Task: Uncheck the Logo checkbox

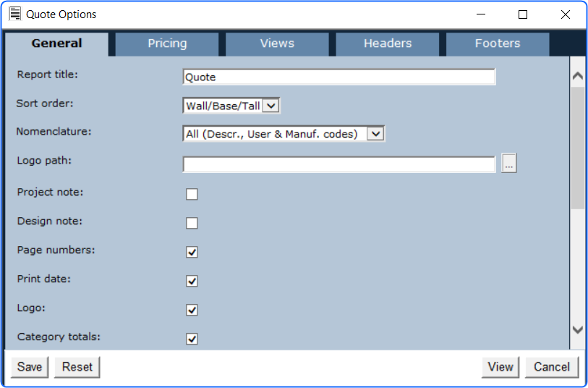Action: [192, 310]
